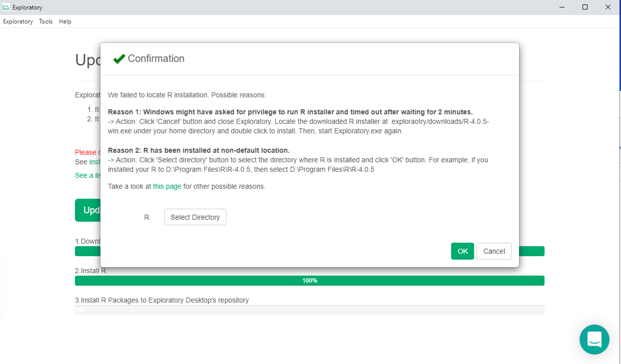This screenshot has height=364, width=621.
Task: Click the 'Install R Packages to Exploratory Desktop's repository' label
Action: click(162, 300)
